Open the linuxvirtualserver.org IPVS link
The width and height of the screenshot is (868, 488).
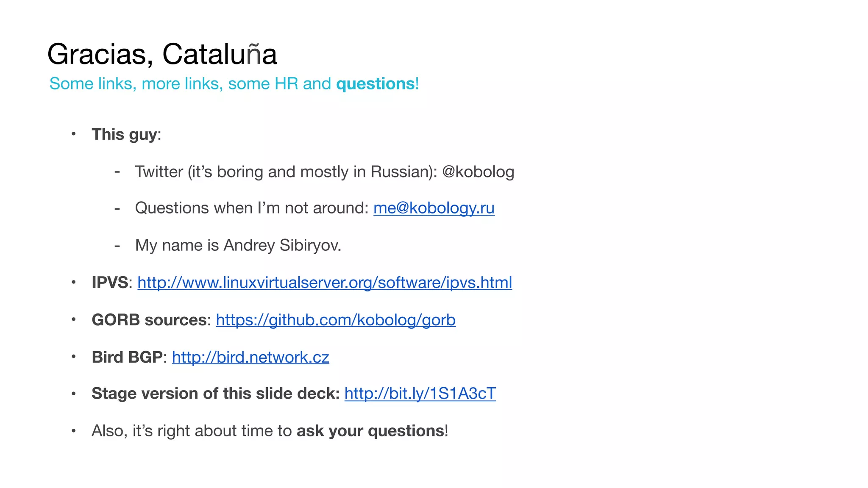click(325, 283)
